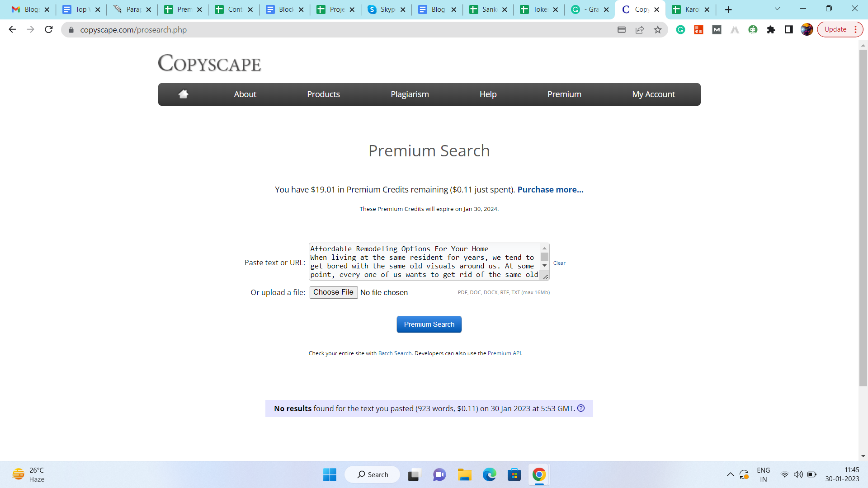The height and width of the screenshot is (488, 868).
Task: Open the weather widget
Action: pos(28,474)
